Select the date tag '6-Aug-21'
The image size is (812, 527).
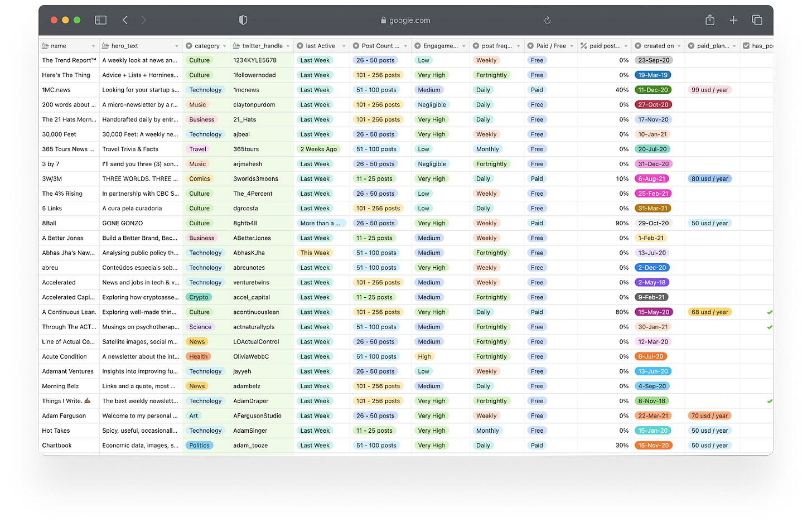(x=652, y=179)
